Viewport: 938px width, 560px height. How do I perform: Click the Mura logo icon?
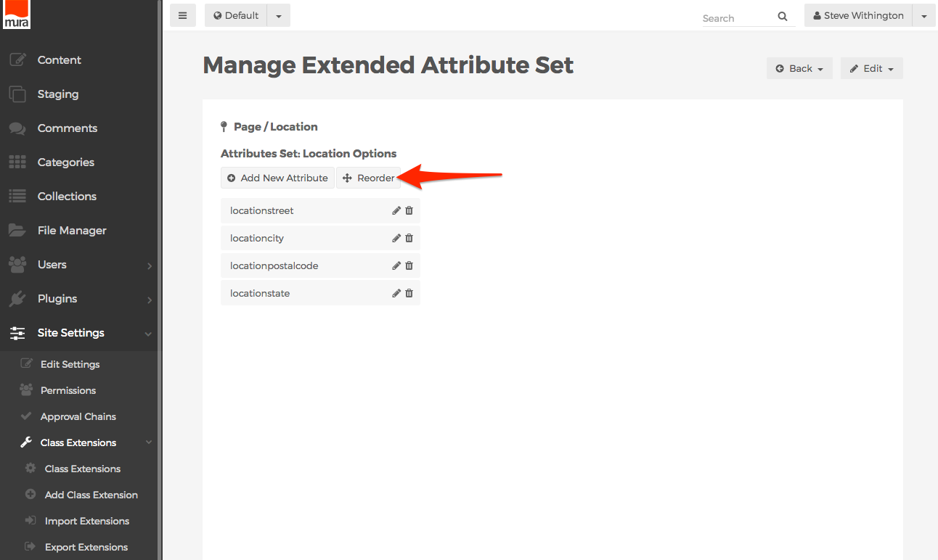[16, 15]
